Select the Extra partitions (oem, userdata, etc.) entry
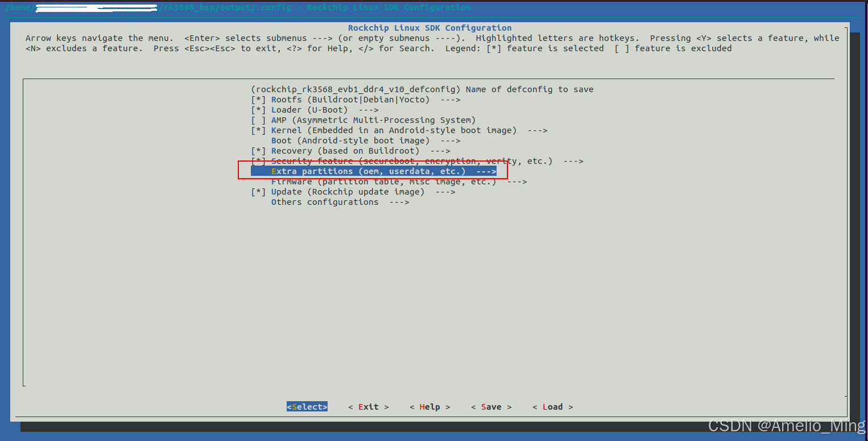 click(374, 171)
